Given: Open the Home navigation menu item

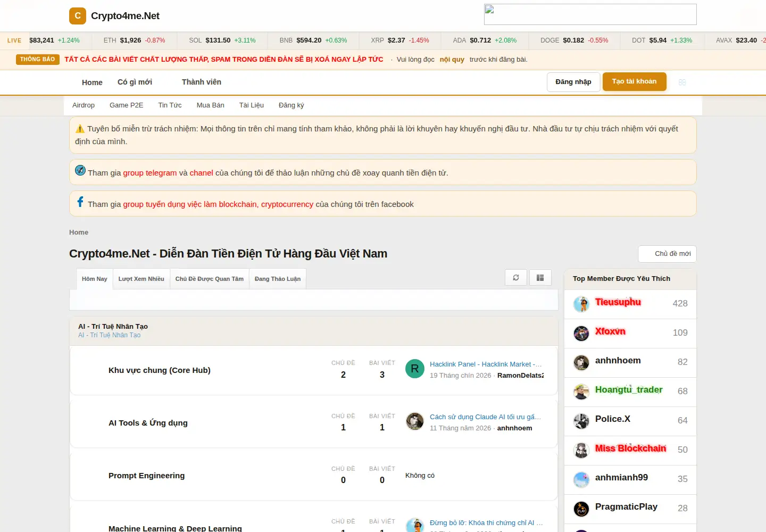Looking at the screenshot, I should point(92,82).
